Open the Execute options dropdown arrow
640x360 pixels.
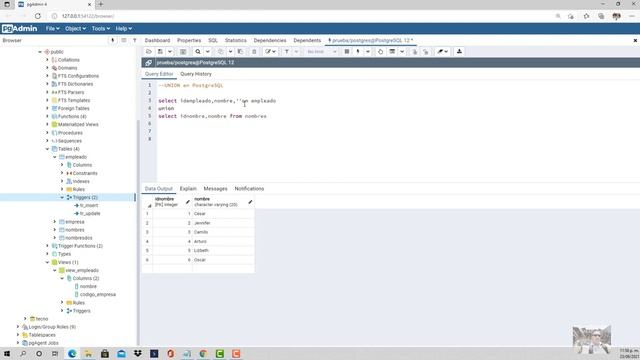pos(368,52)
